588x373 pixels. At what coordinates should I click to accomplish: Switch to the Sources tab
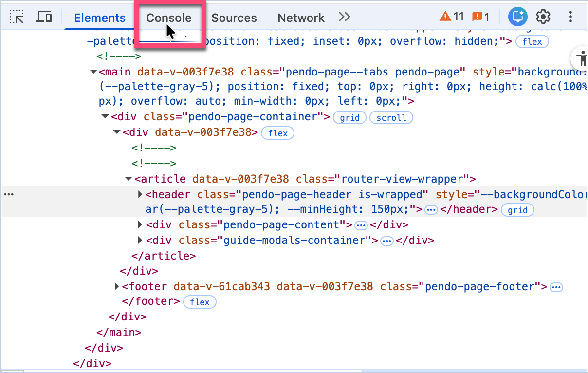[x=234, y=18]
